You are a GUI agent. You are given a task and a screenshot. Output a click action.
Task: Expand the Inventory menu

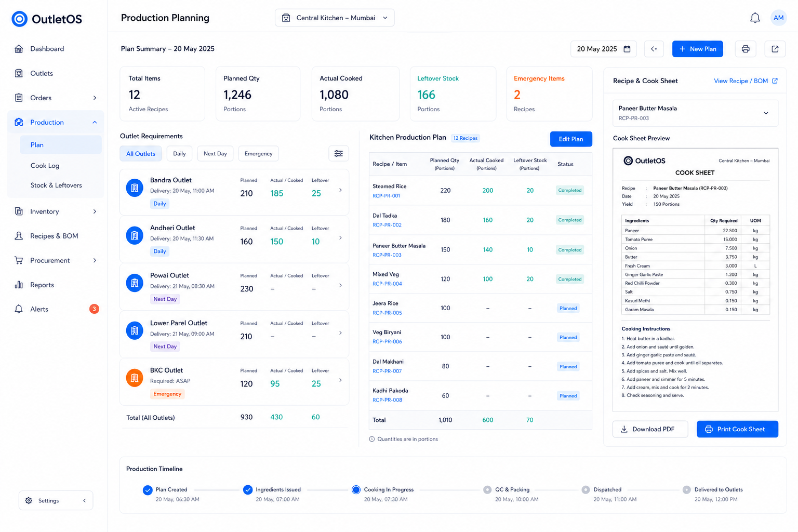(x=95, y=211)
